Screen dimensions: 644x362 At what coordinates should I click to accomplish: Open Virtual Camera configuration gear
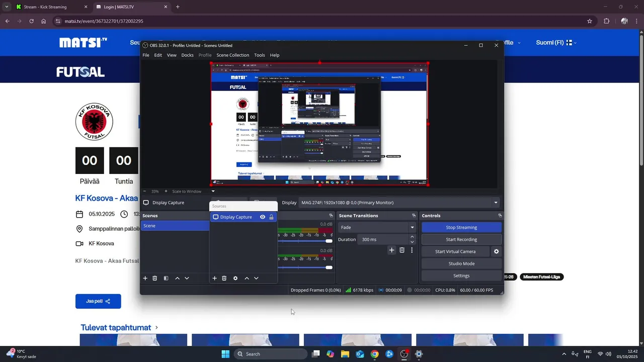coord(497,251)
